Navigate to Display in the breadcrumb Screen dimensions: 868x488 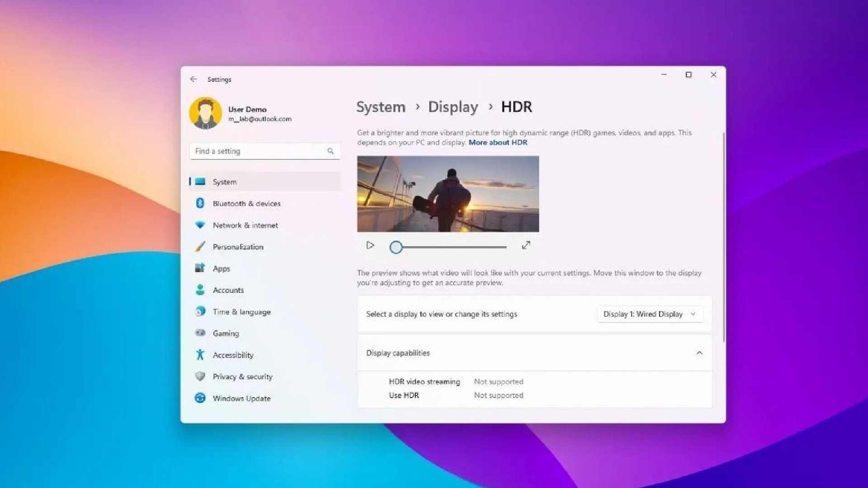tap(453, 107)
